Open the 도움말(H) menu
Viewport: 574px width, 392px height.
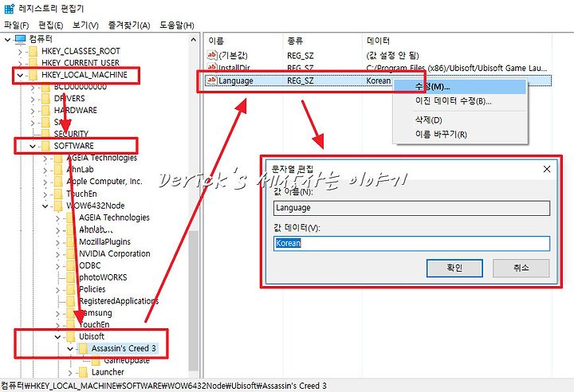[176, 25]
